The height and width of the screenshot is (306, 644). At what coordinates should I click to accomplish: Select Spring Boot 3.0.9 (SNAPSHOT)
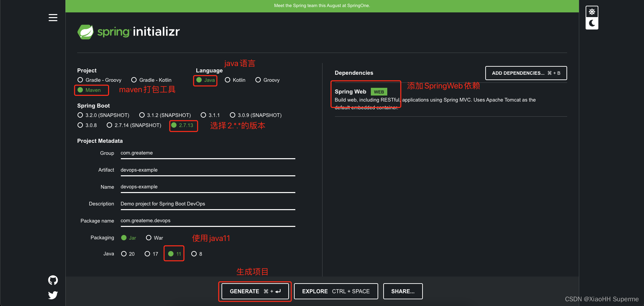click(x=256, y=115)
